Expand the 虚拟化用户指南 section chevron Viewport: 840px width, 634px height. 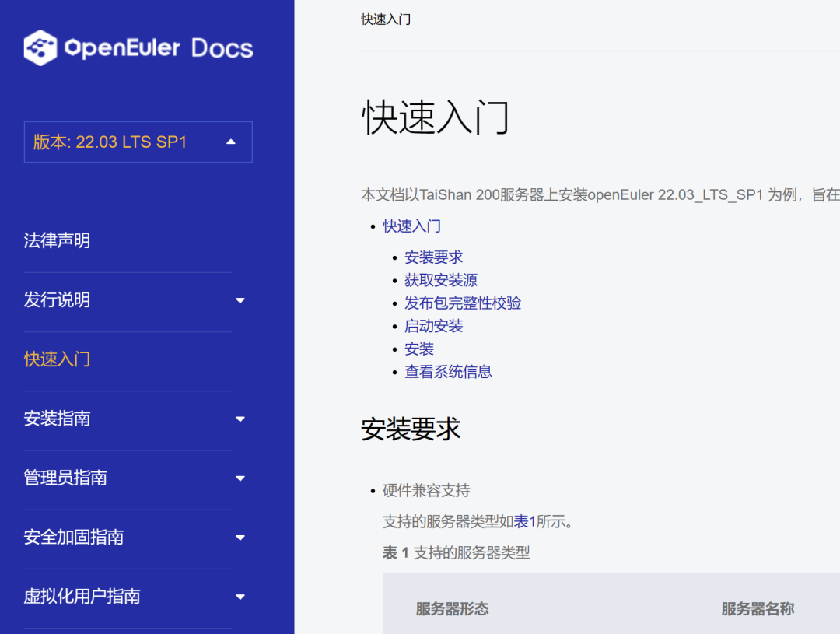click(240, 597)
